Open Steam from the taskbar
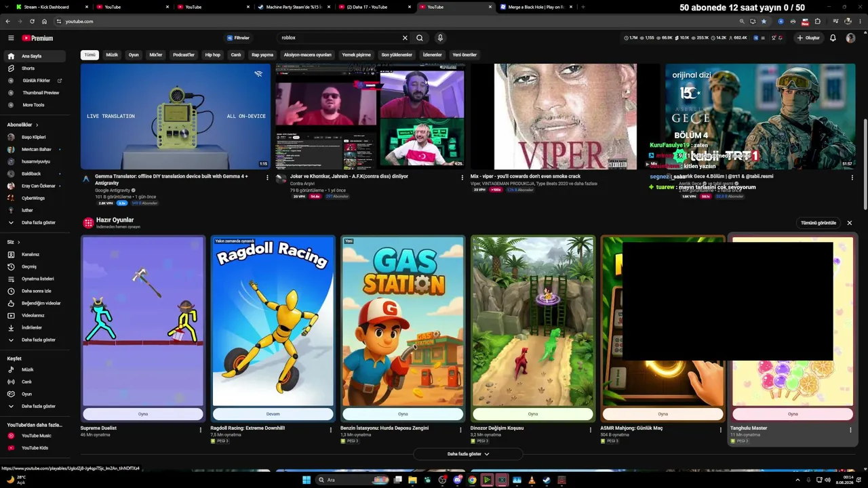 pos(547,480)
